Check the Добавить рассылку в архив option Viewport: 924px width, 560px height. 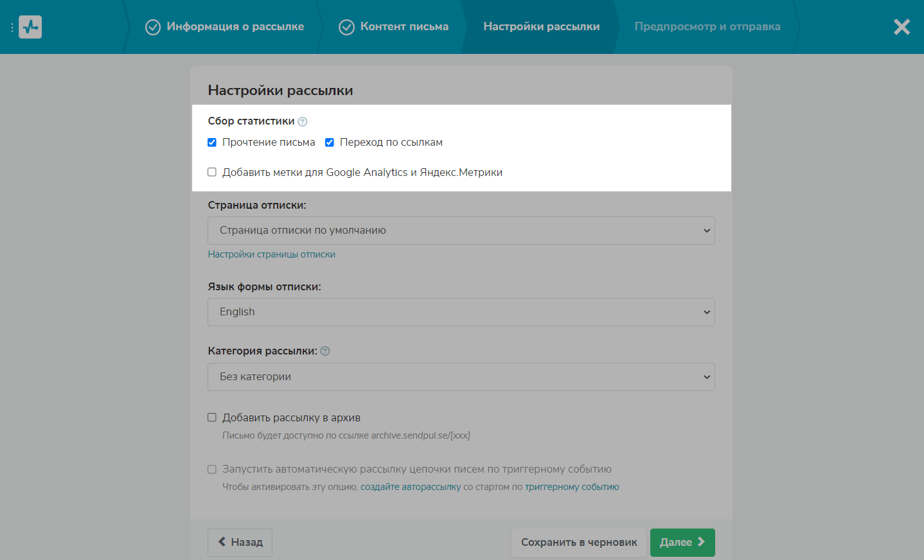[212, 417]
